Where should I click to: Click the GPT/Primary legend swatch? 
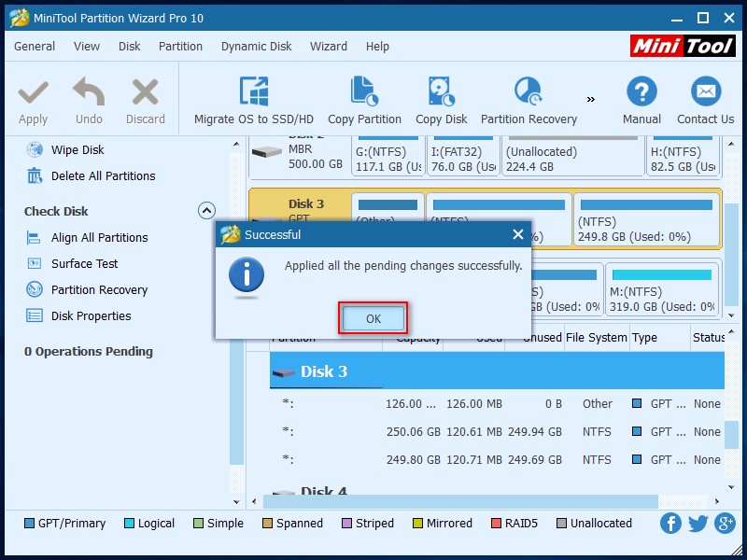click(30, 524)
